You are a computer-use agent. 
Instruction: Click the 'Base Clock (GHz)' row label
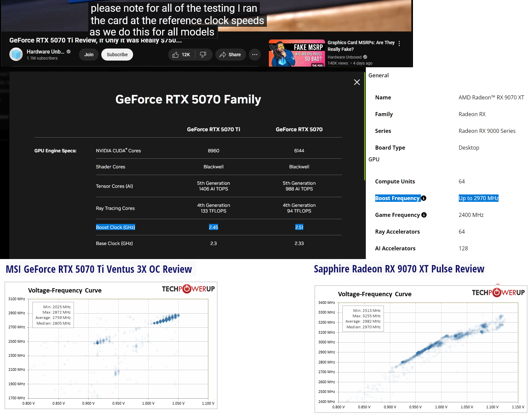(x=114, y=244)
